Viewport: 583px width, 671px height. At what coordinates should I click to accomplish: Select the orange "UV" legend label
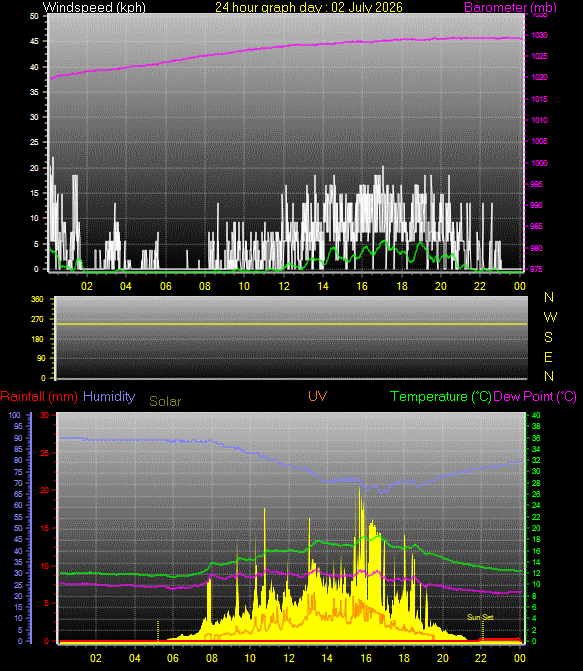[x=318, y=396]
